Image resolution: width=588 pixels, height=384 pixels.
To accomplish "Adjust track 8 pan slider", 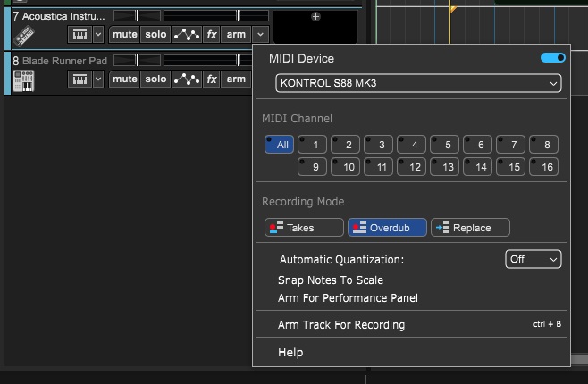I will tap(137, 60).
